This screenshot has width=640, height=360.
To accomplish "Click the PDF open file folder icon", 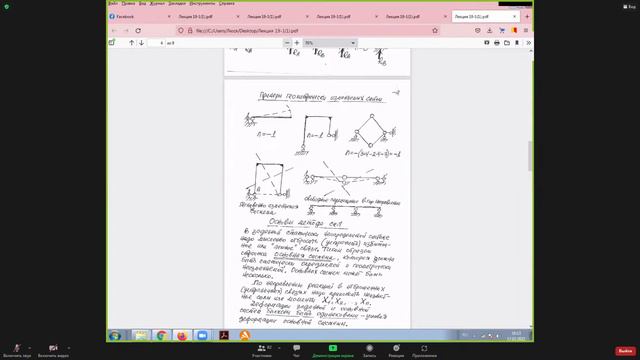I will [x=507, y=42].
